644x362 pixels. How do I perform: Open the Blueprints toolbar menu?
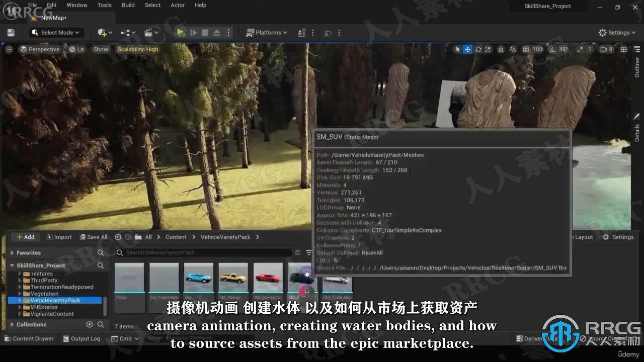128,33
